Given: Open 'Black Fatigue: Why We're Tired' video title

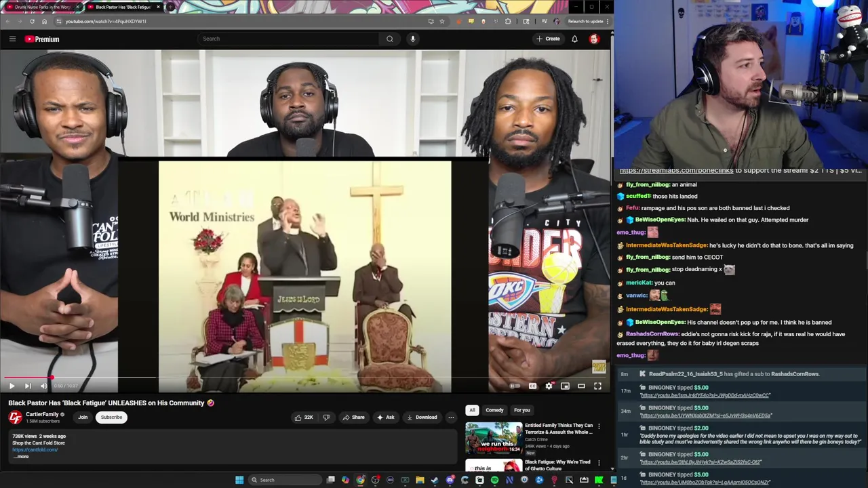Looking at the screenshot, I should tap(557, 465).
